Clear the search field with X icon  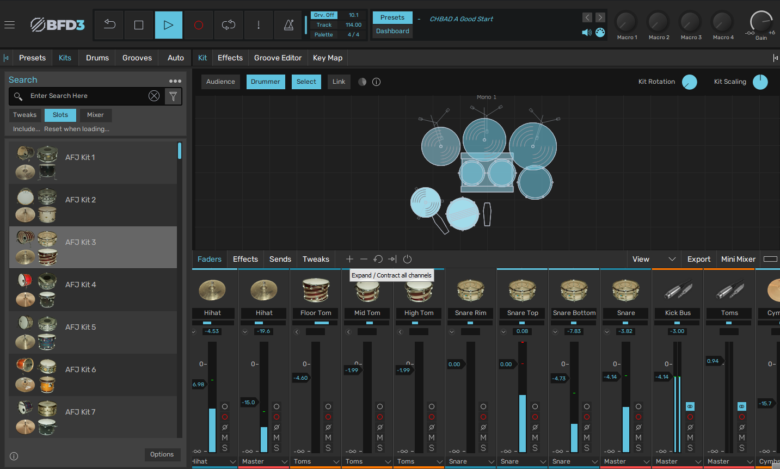coord(154,96)
